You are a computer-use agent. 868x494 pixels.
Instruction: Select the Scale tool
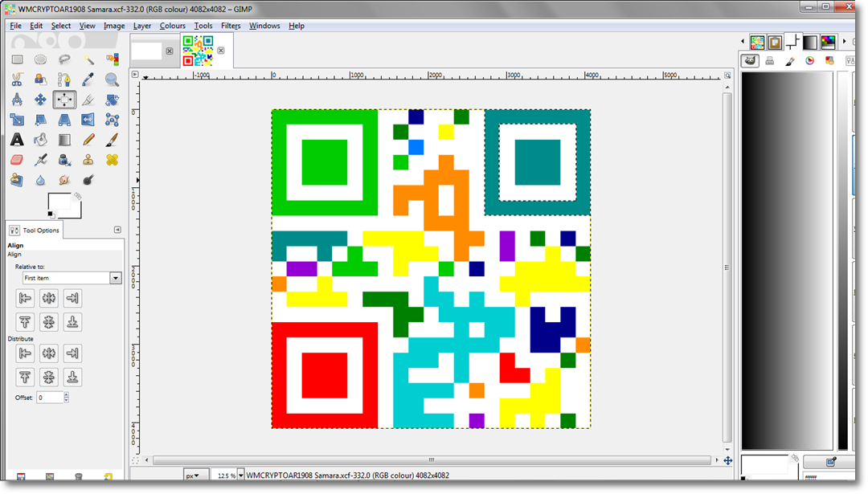pyautogui.click(x=17, y=120)
